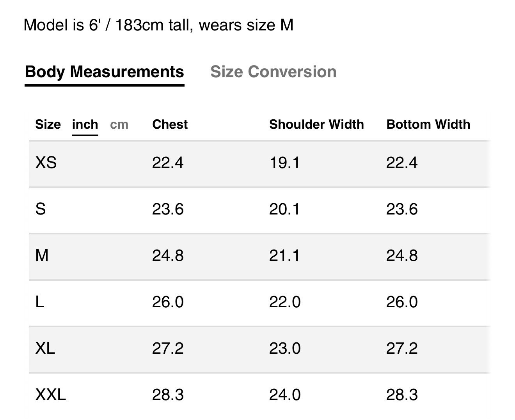Select inch as the measurement unit
Screen dimensions: 515x420
[x=85, y=124]
